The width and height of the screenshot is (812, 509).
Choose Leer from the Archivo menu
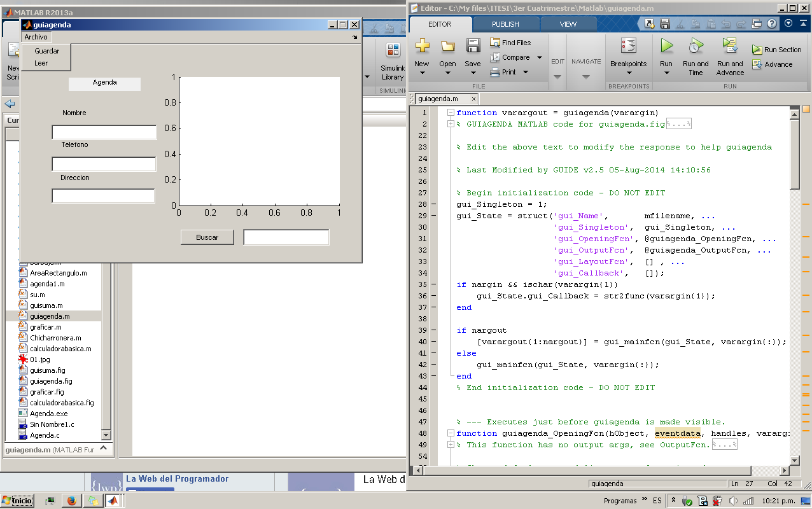point(41,63)
